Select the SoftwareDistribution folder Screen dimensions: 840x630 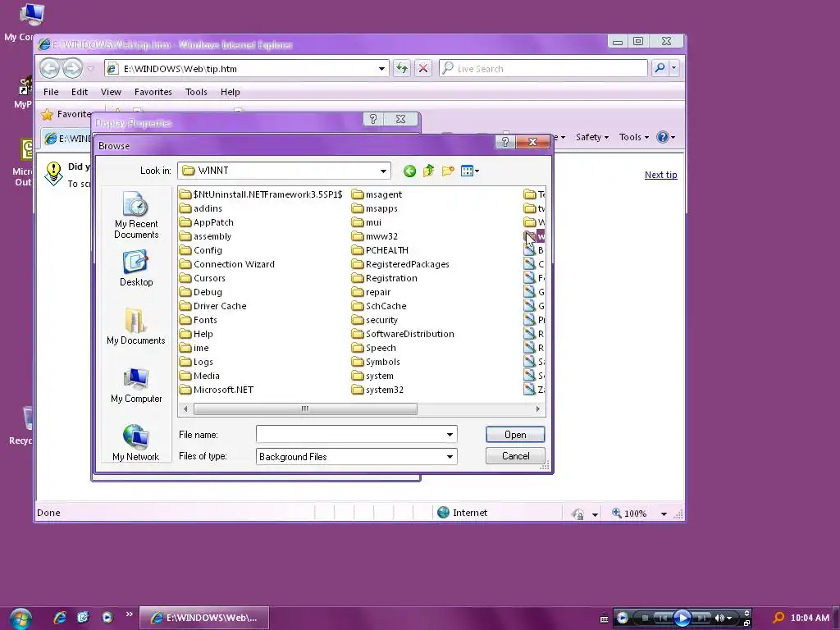403,334
